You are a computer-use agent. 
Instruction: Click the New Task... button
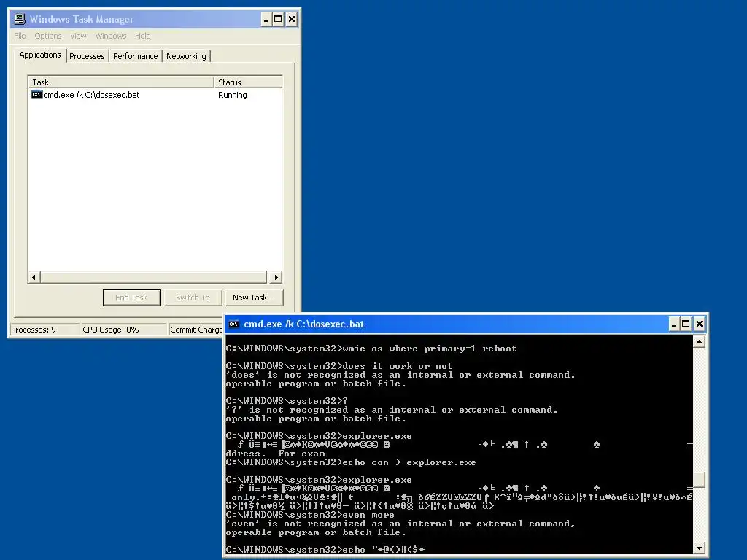pyautogui.click(x=254, y=297)
